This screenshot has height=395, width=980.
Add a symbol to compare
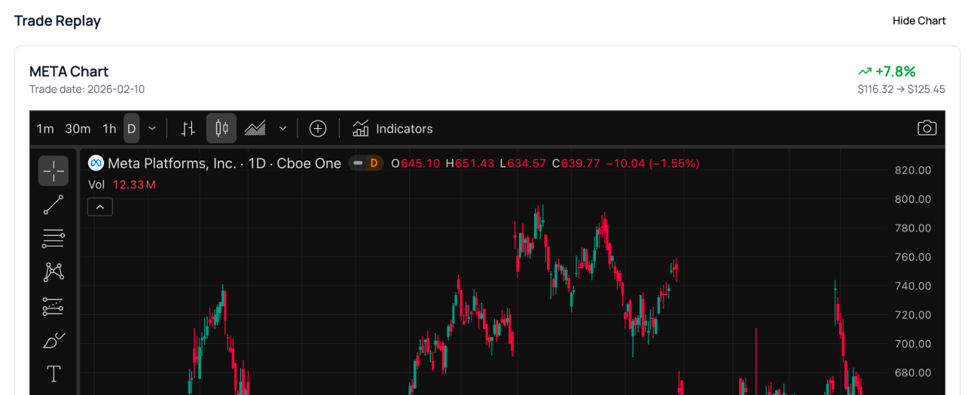pyautogui.click(x=318, y=129)
